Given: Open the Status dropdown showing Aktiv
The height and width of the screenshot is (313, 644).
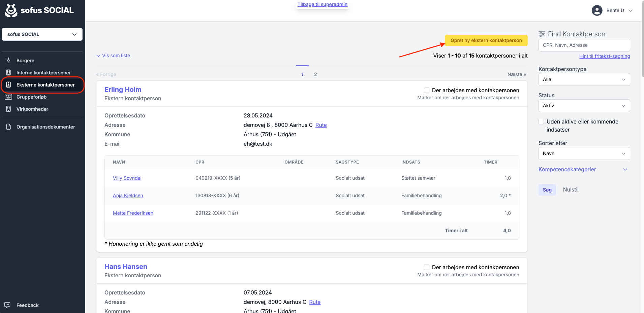Looking at the screenshot, I should click(584, 106).
